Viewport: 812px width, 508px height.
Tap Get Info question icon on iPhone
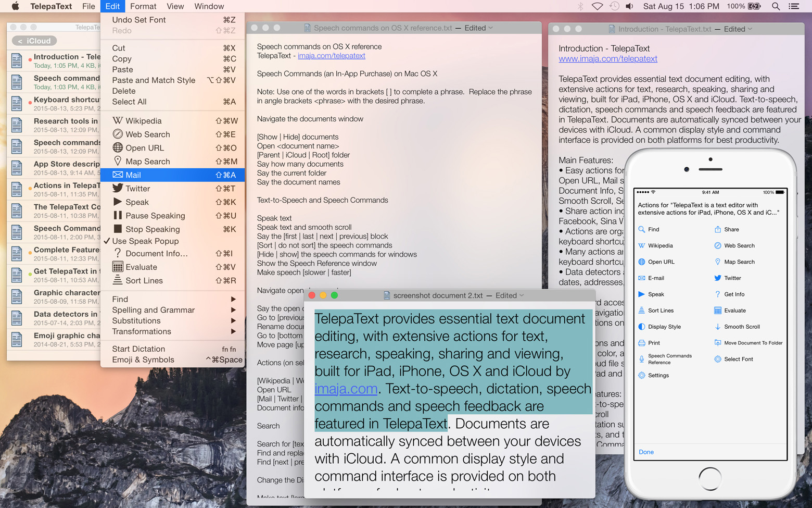tap(718, 294)
